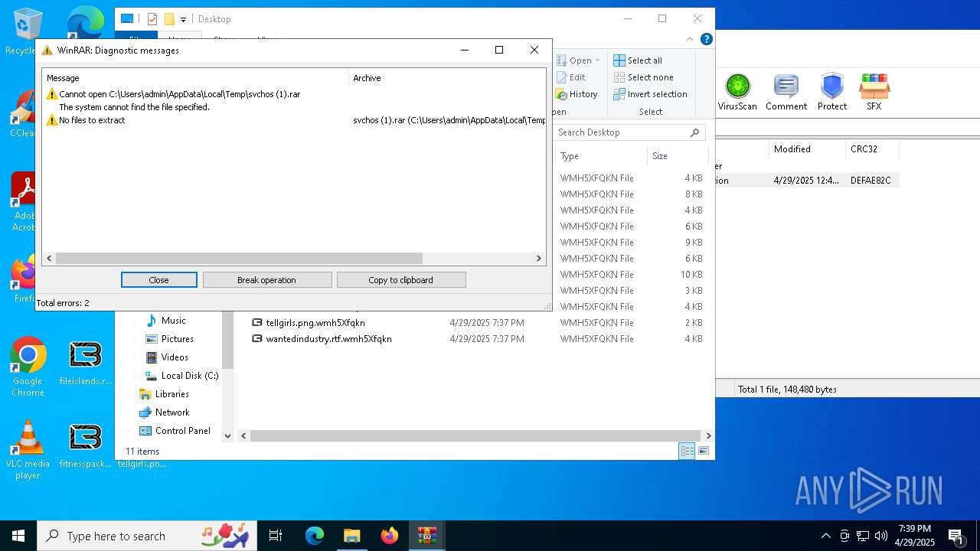
Task: Open the quick access toolbar customize dropdown
Action: (184, 19)
